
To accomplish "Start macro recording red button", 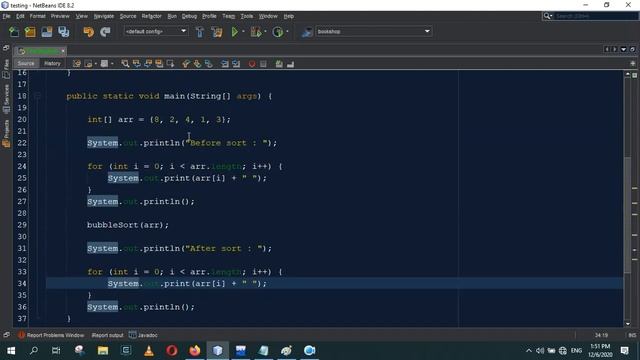I will point(252,64).
